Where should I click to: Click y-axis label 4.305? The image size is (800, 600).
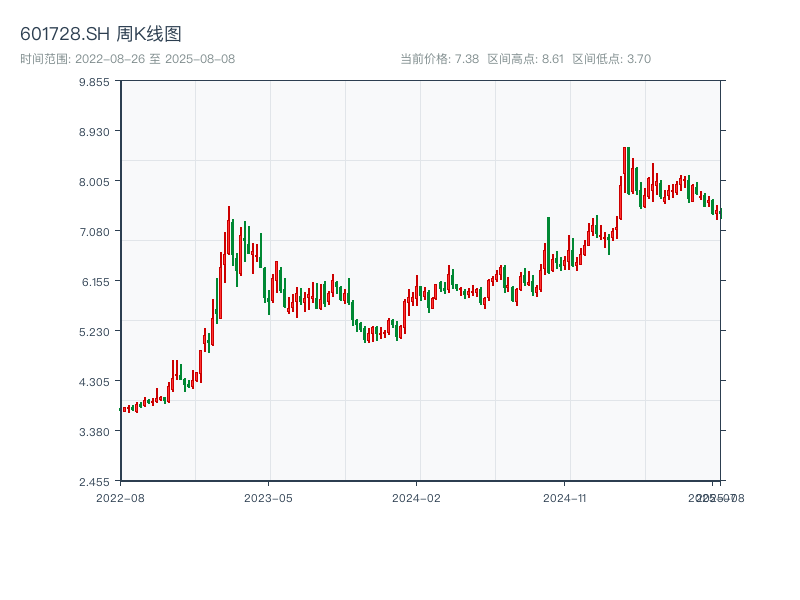94,382
